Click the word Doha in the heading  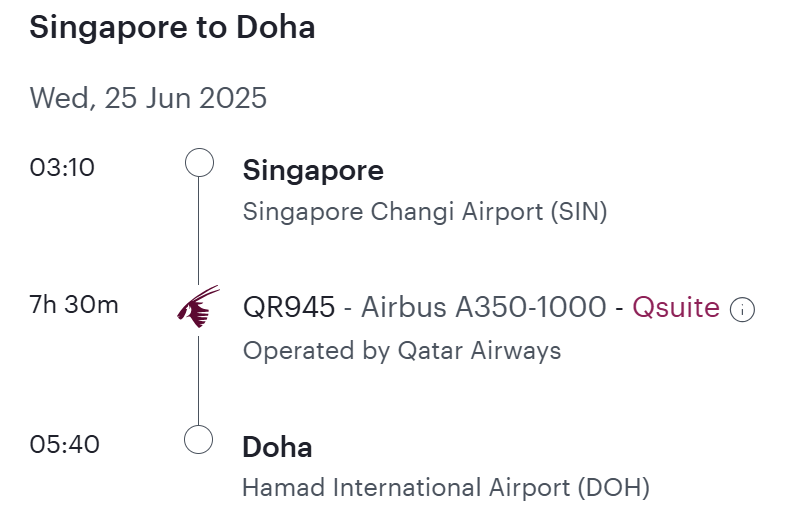(x=276, y=27)
